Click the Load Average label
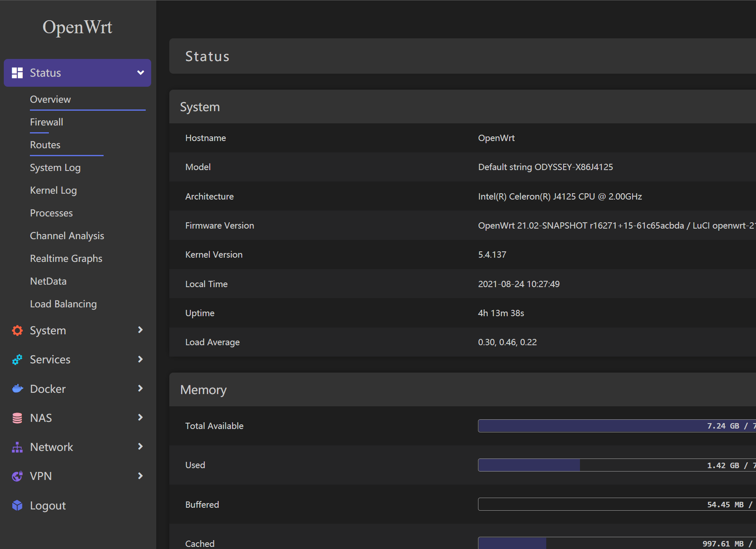This screenshot has width=756, height=549. [212, 342]
